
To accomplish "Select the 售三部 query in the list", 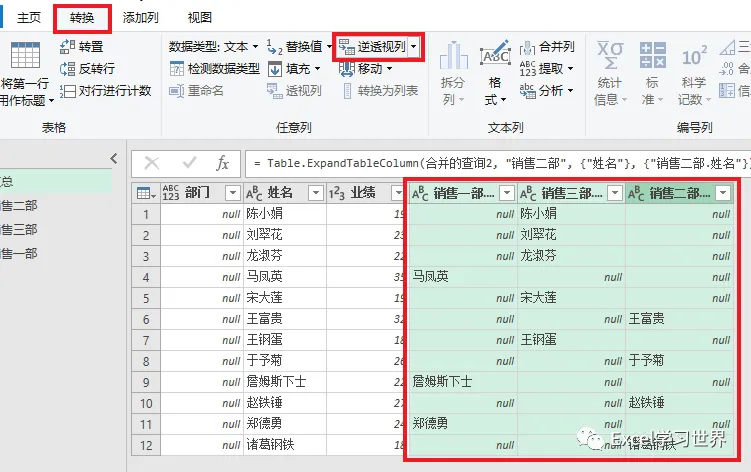I will (x=19, y=230).
